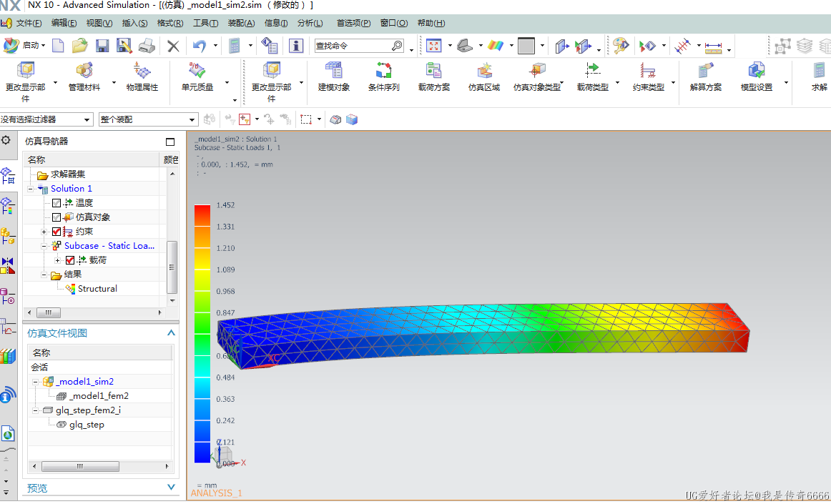831x504 pixels.
Task: Toggle the 约束 checkbox
Action: point(56,232)
